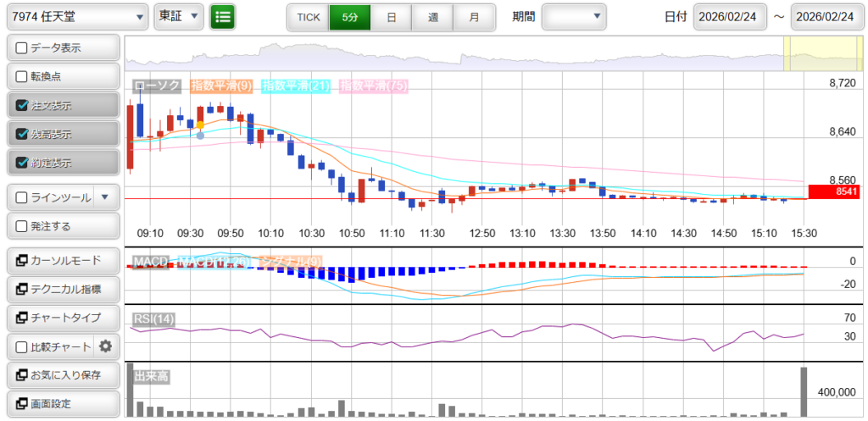Uncheck the 注文表示 checkbox

tap(23, 106)
